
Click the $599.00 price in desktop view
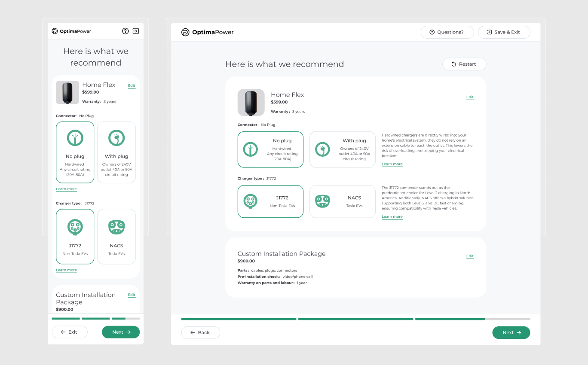279,102
